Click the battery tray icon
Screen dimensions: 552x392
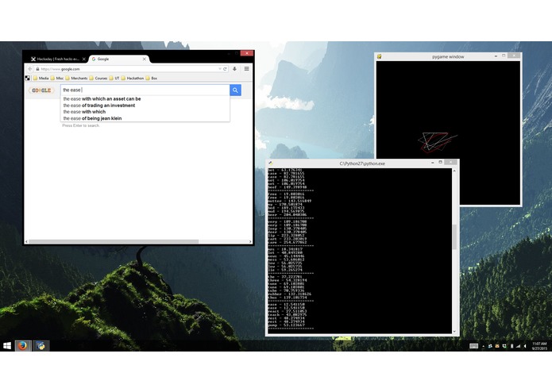pos(511,346)
